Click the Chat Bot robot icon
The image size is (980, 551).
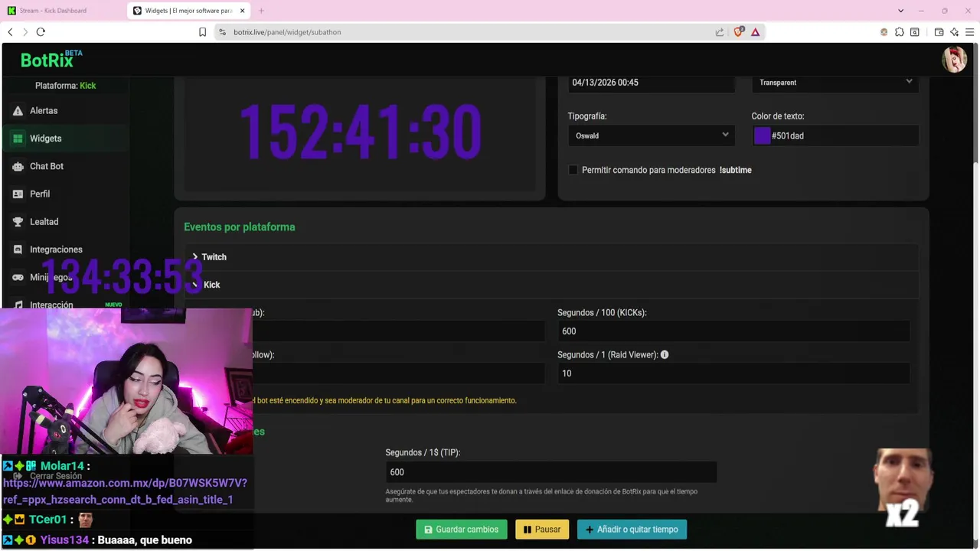(18, 166)
